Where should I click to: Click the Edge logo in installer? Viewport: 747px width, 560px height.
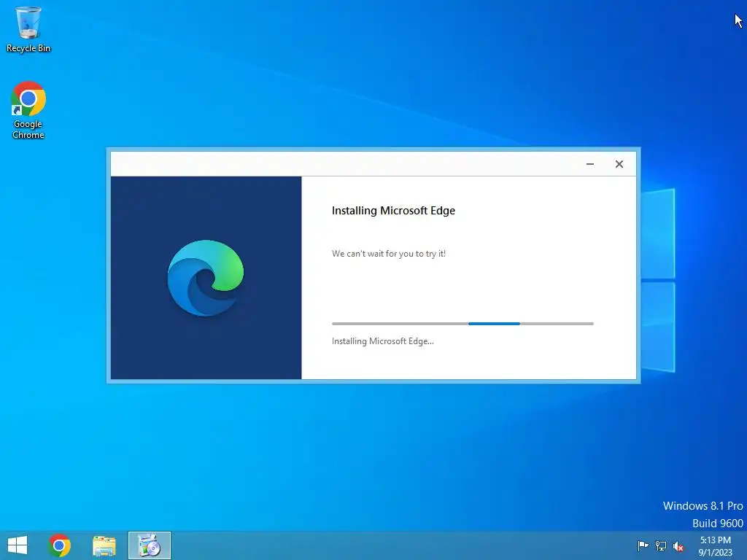pyautogui.click(x=206, y=278)
